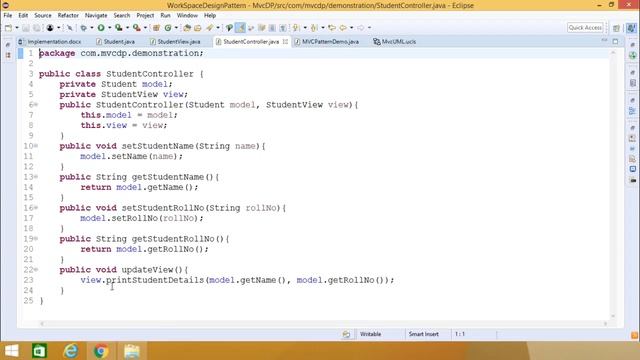Click the Search flashlight toolbar icon
The image size is (640, 360).
(209, 28)
